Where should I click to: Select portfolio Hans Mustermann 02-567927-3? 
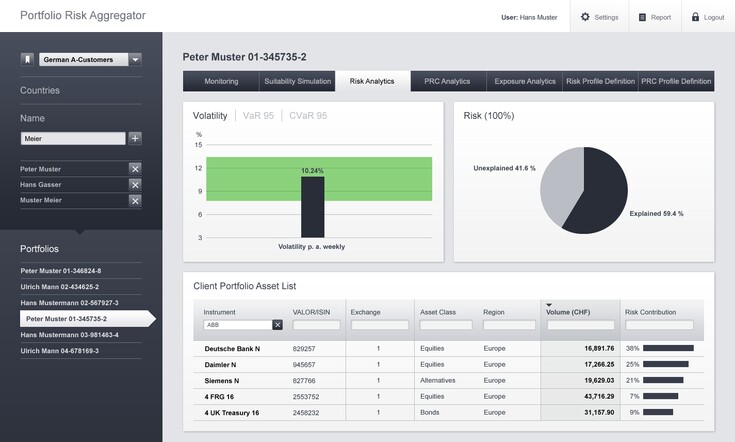tap(70, 302)
